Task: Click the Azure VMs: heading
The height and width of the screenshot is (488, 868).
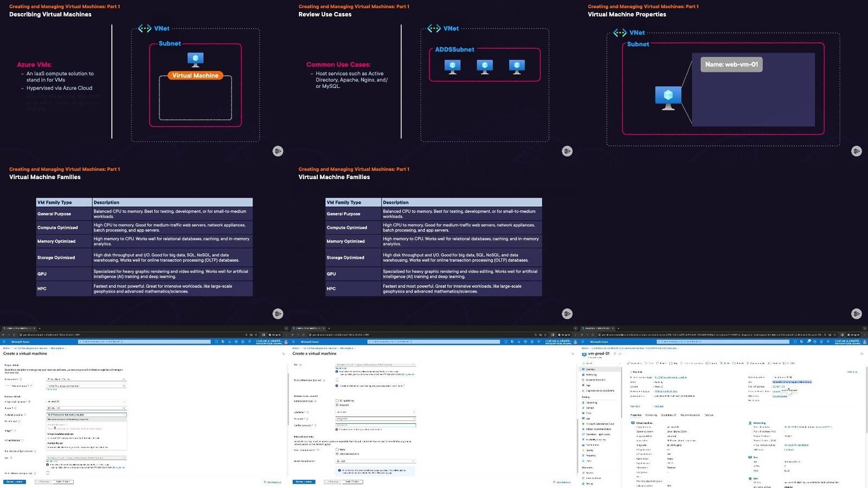Action: point(34,65)
